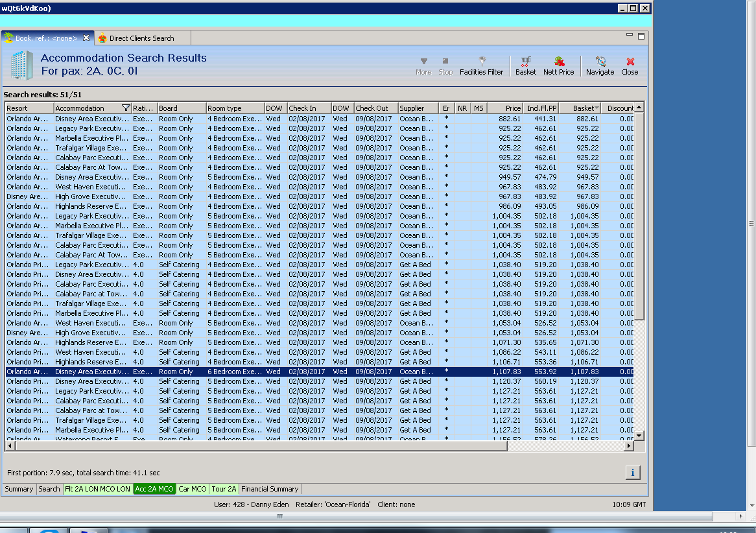Click the horizontal scrollbar right arrow
The width and height of the screenshot is (756, 533).
tap(628, 446)
